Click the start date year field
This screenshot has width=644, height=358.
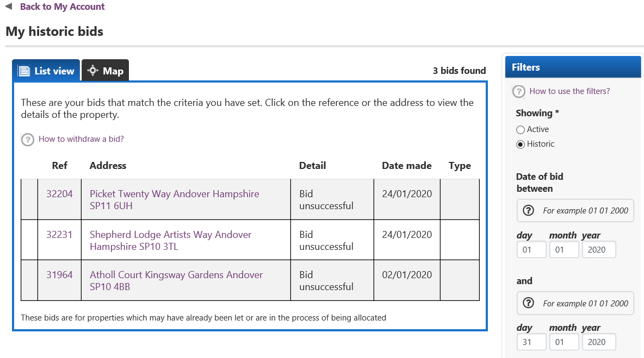tap(599, 250)
